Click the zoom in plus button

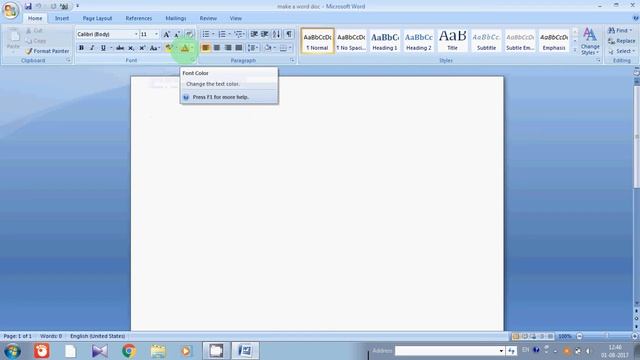coord(634,336)
